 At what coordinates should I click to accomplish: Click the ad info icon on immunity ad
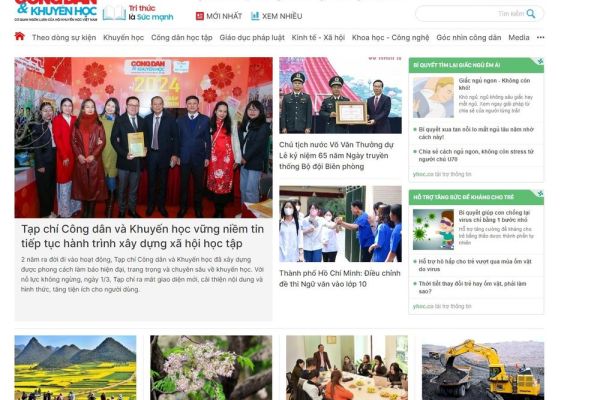540,193
